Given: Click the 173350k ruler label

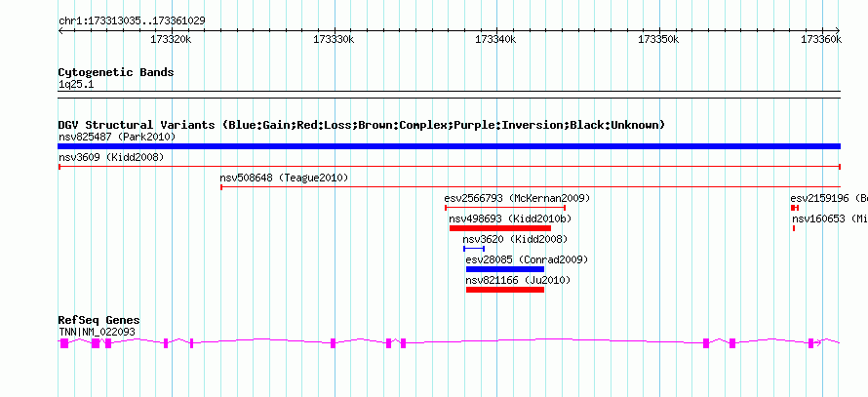Looking at the screenshot, I should point(658,39).
